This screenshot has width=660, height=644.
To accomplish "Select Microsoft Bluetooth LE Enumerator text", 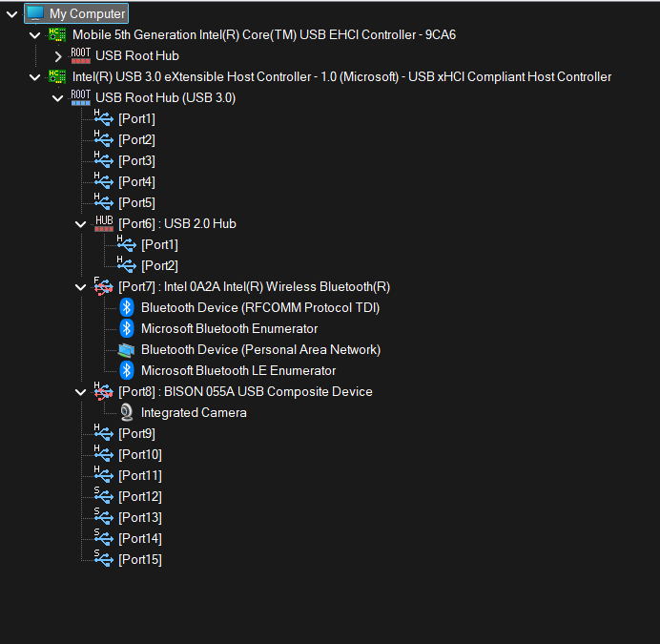I will pos(238,370).
